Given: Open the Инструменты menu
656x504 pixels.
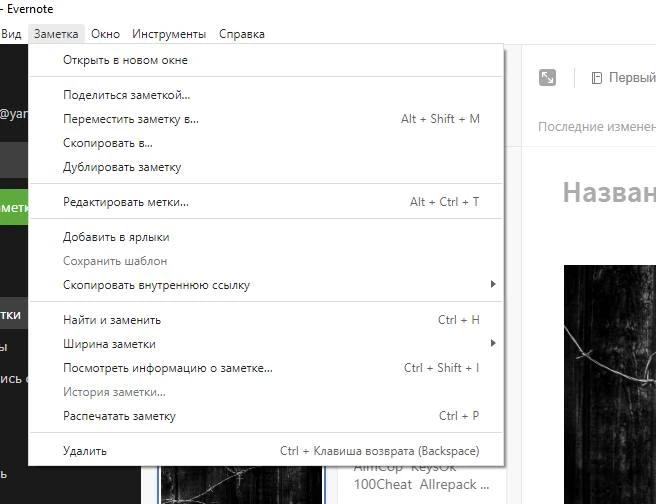Looking at the screenshot, I should coord(169,34).
